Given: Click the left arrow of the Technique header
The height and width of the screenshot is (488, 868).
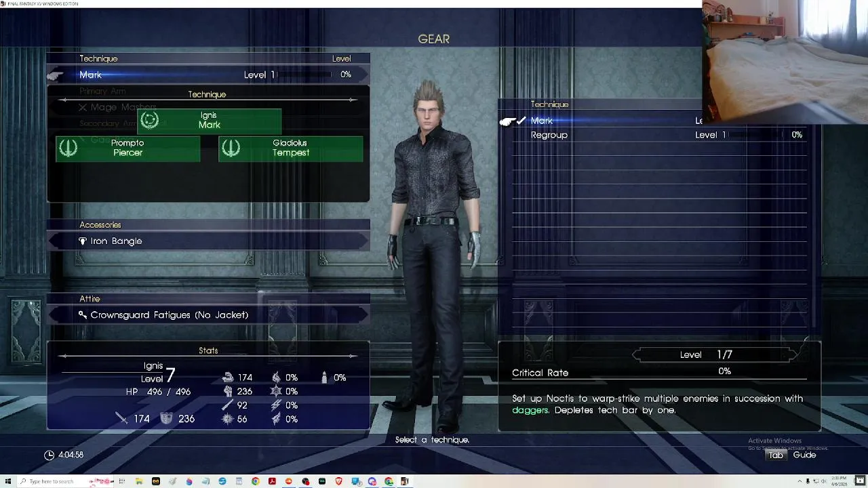Looking at the screenshot, I should click(x=63, y=100).
